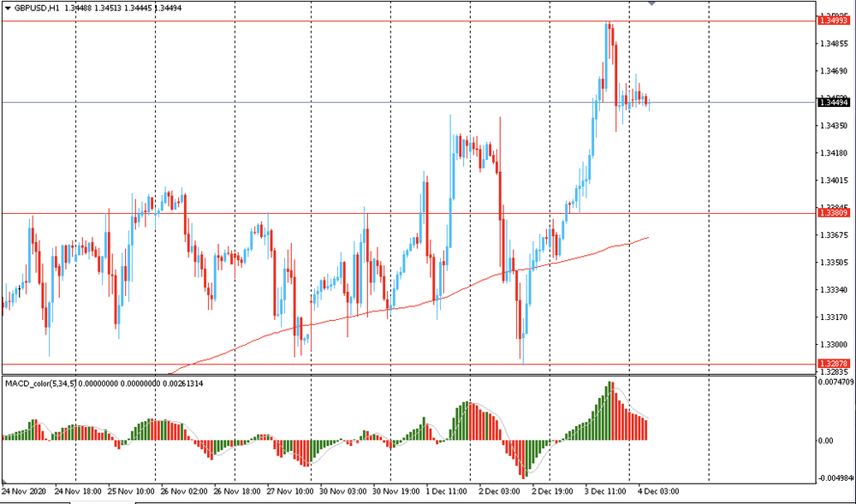Click the 1.33000 value on price axis
The width and height of the screenshot is (856, 504).
833,345
